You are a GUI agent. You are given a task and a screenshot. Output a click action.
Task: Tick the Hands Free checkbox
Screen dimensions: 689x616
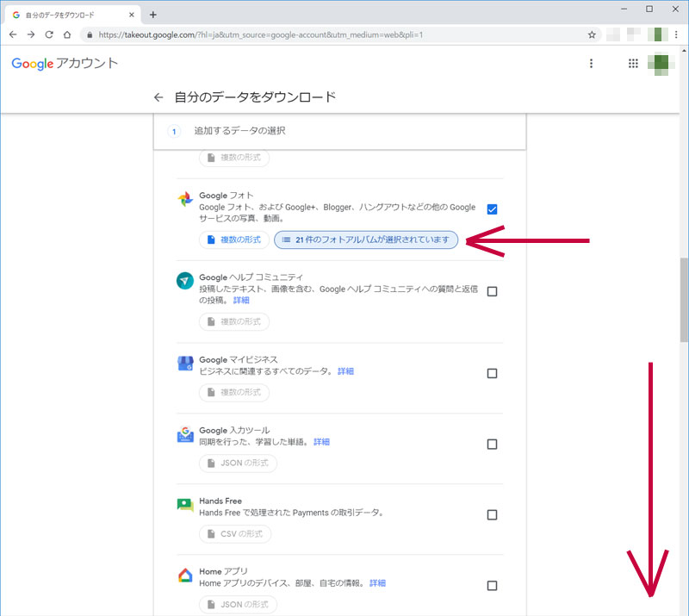coord(492,514)
